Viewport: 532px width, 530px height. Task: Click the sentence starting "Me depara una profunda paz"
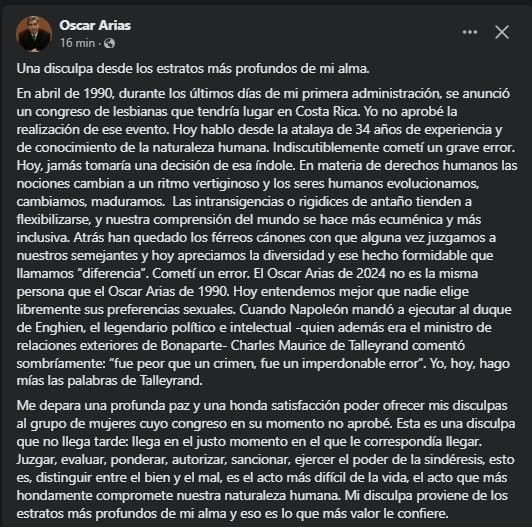[x=262, y=414]
